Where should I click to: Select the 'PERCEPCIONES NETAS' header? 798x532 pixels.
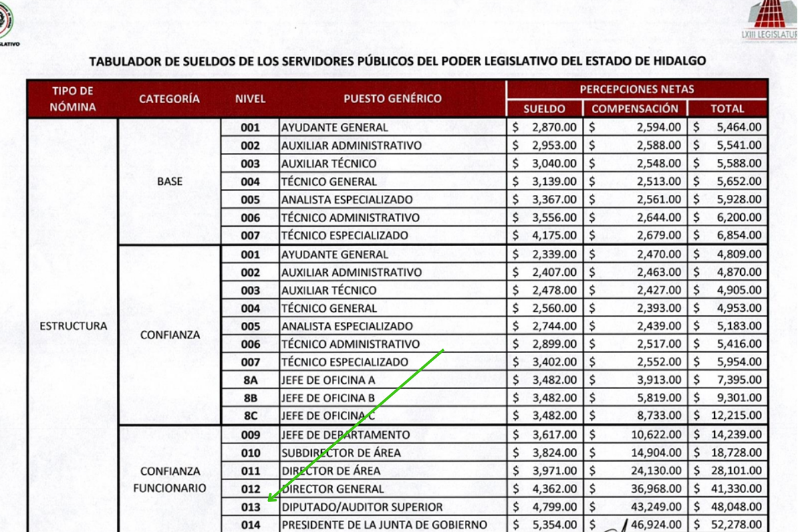click(x=637, y=89)
